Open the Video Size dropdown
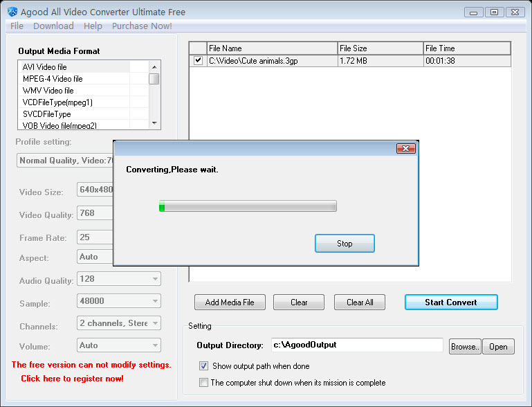 [x=95, y=190]
